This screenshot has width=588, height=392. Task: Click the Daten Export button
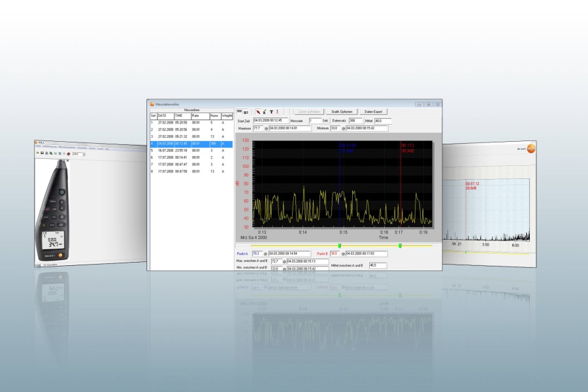tap(374, 112)
